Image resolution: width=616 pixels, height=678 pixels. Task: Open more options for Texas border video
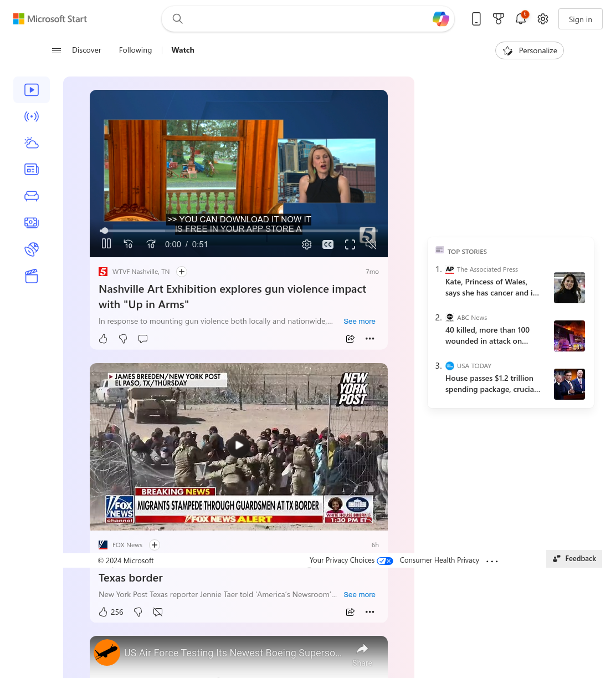[x=370, y=612]
